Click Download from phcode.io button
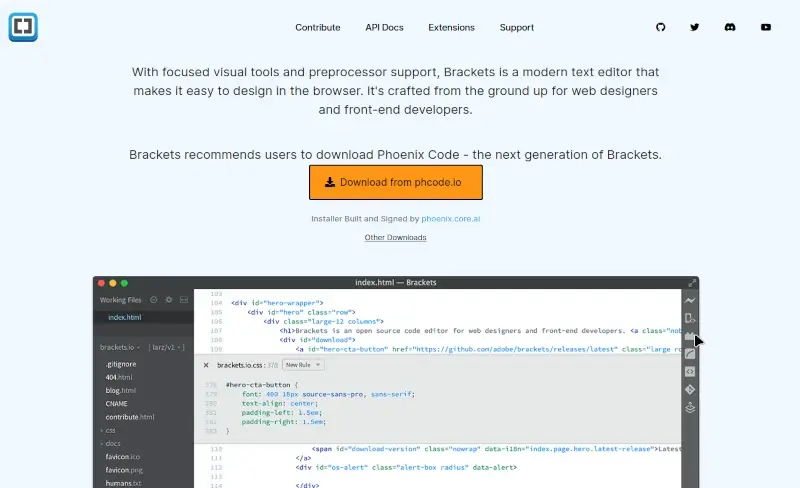The image size is (800, 488). (395, 183)
